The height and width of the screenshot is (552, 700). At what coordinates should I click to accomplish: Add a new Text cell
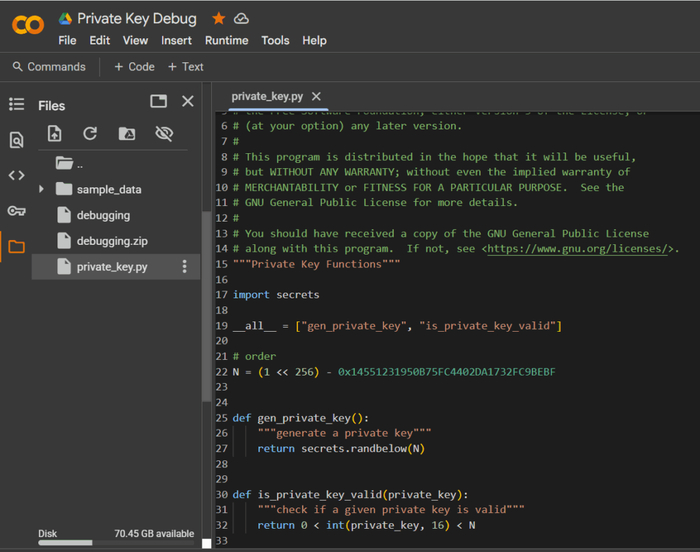186,67
